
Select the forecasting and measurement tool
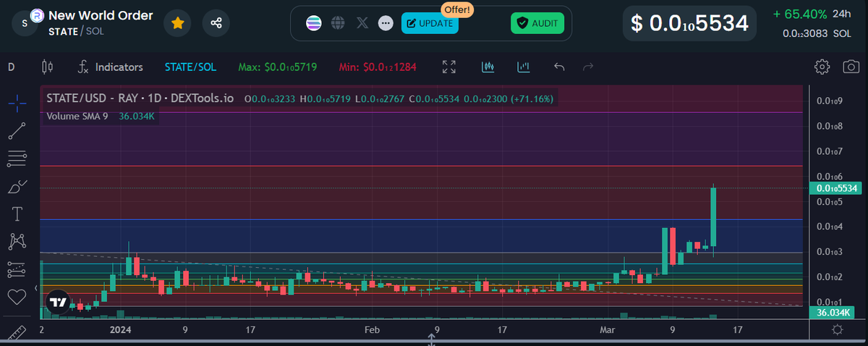click(x=18, y=269)
